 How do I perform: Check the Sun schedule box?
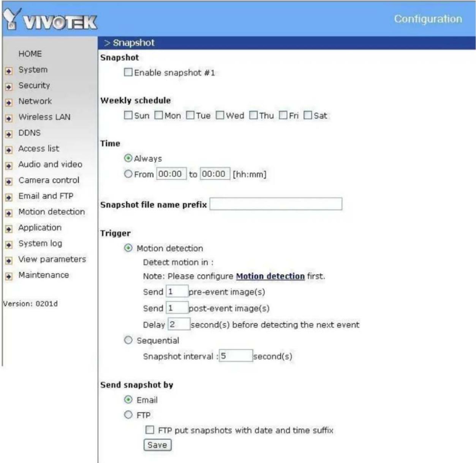128,115
